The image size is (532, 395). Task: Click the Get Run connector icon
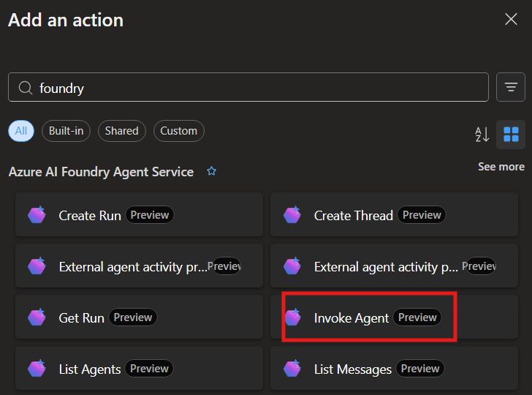tap(37, 317)
